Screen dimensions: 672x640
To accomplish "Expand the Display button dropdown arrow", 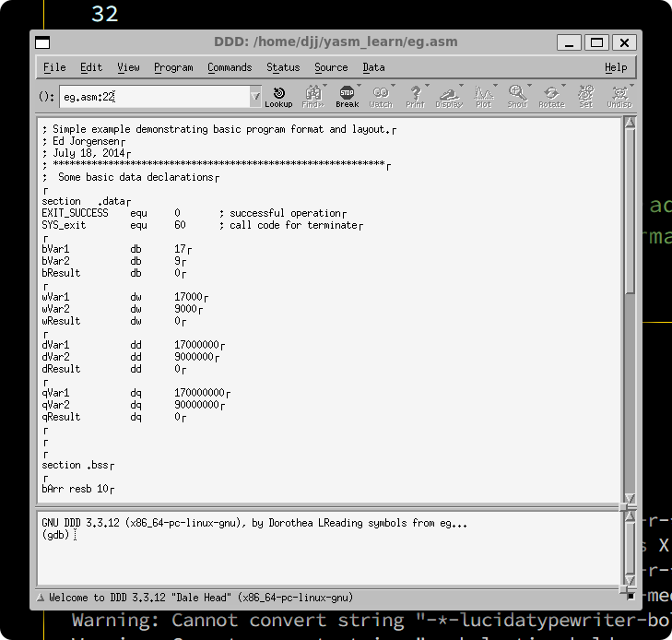I will click(461, 86).
